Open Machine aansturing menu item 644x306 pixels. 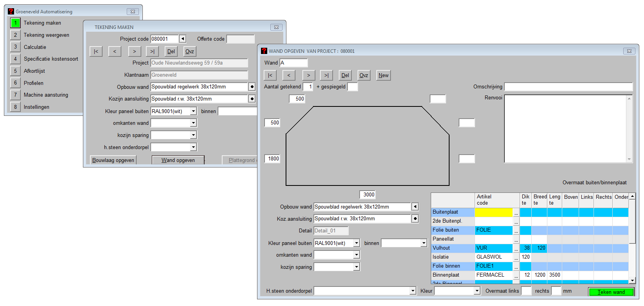46,95
